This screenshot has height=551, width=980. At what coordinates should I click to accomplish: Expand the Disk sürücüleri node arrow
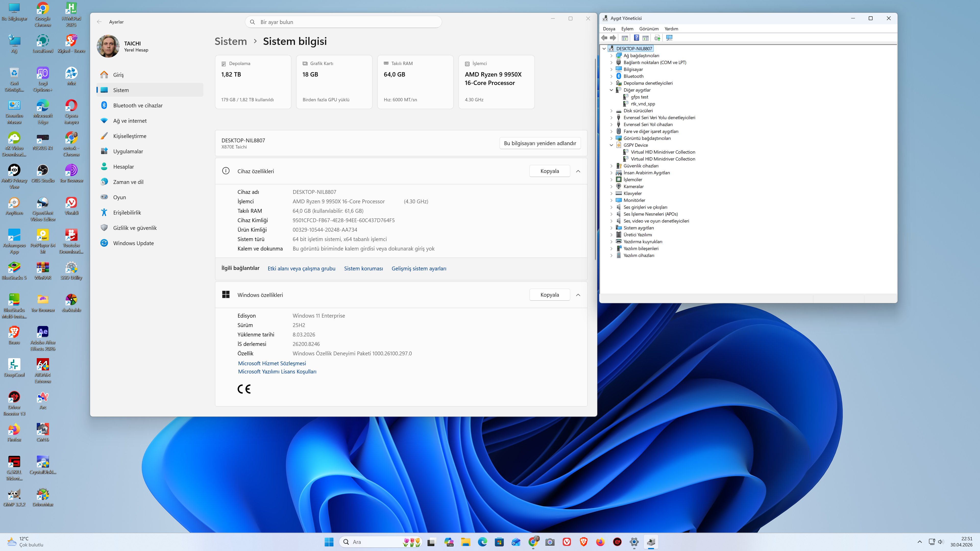(611, 111)
